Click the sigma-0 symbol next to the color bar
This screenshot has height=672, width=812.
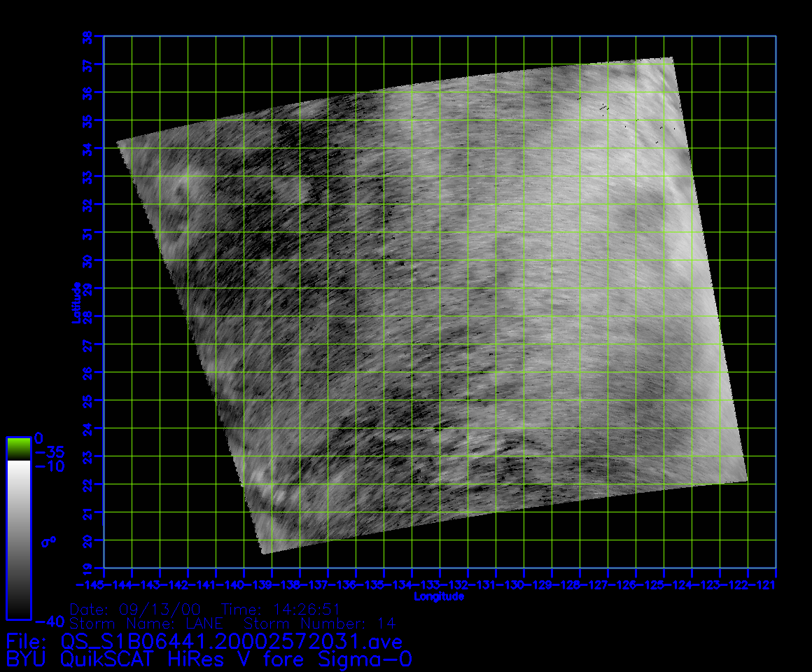tap(50, 541)
